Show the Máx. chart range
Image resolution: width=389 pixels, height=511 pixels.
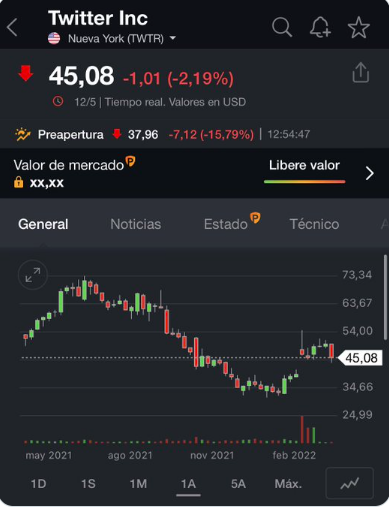pyautogui.click(x=288, y=484)
